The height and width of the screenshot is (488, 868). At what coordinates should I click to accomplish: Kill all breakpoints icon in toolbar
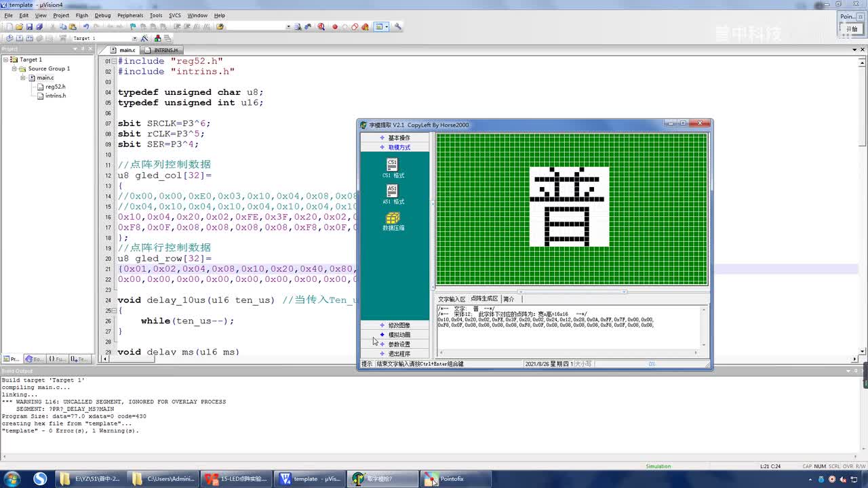coord(365,27)
